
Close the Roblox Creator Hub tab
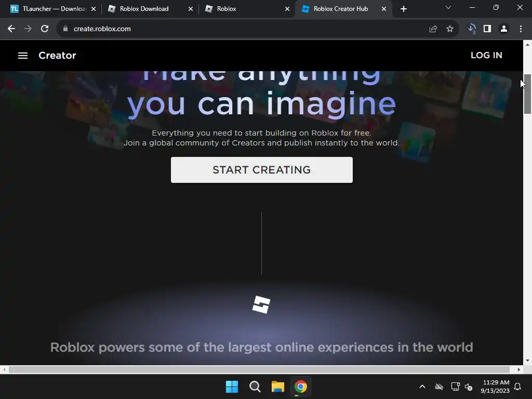[384, 9]
